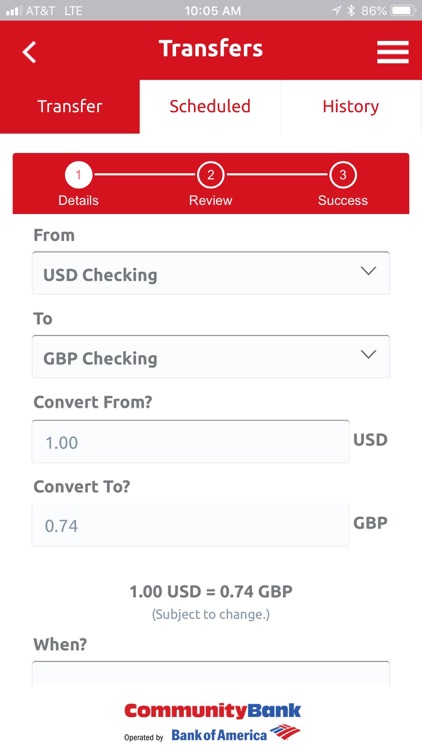
Task: Select the Transfer tab
Action: point(70,106)
